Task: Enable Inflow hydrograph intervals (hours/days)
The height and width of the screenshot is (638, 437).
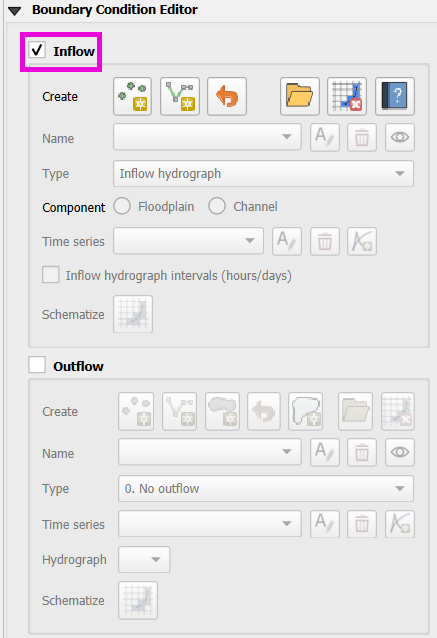Action: [x=51, y=275]
